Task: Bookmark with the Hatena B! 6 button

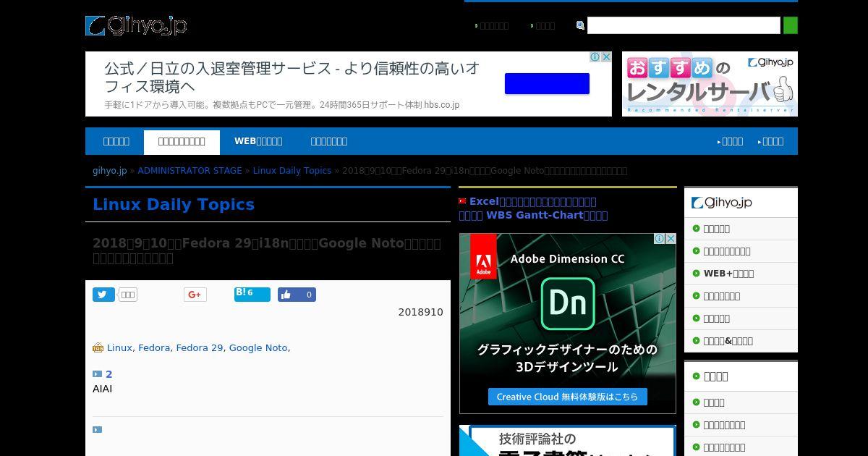Action: (252, 294)
